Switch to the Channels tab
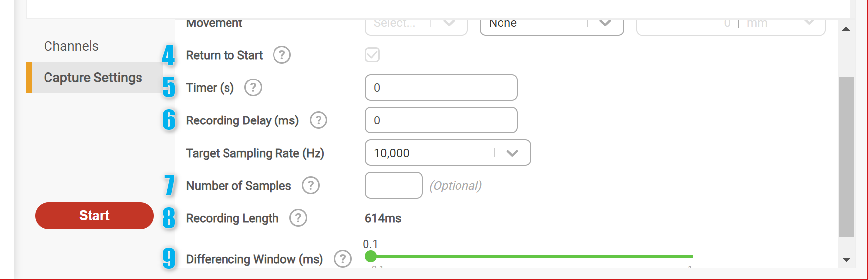The height and width of the screenshot is (280, 868). pos(71,46)
